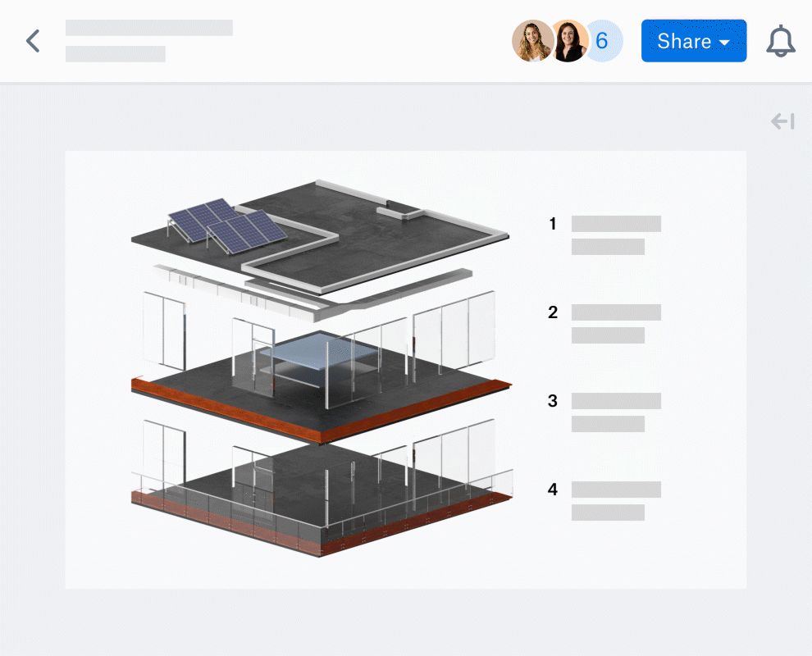Screen dimensions: 812x656
Task: Open the notifications bell
Action: [x=780, y=41]
